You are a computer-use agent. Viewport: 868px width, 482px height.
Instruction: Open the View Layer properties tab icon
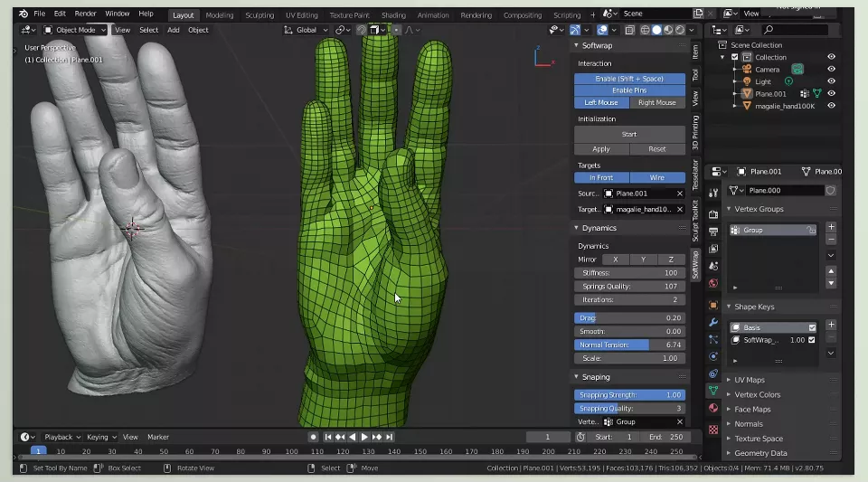[x=713, y=249]
